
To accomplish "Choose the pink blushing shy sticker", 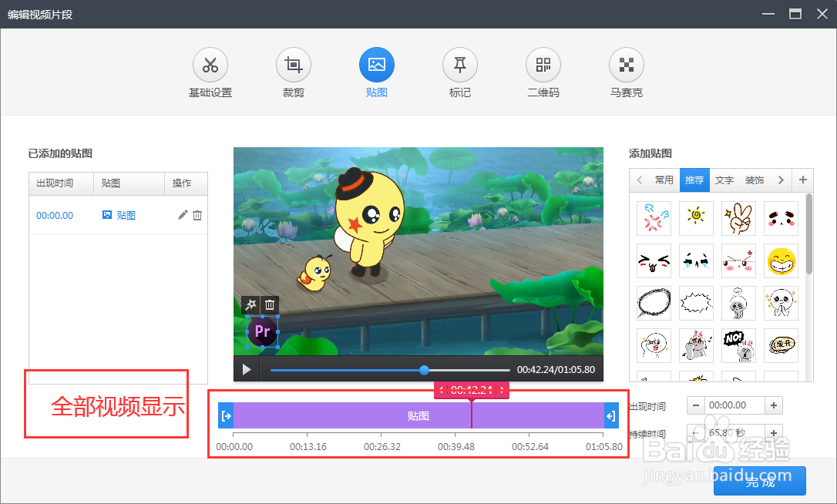I will (739, 260).
